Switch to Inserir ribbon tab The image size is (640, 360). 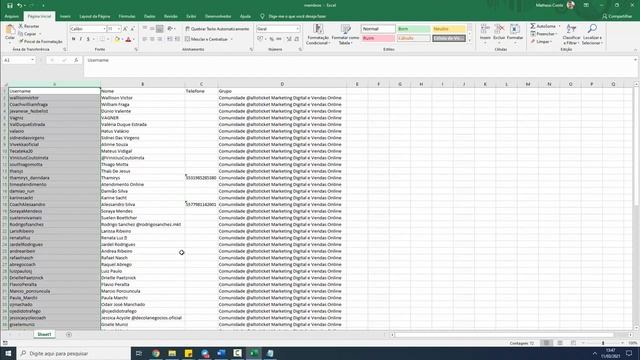[x=65, y=16]
